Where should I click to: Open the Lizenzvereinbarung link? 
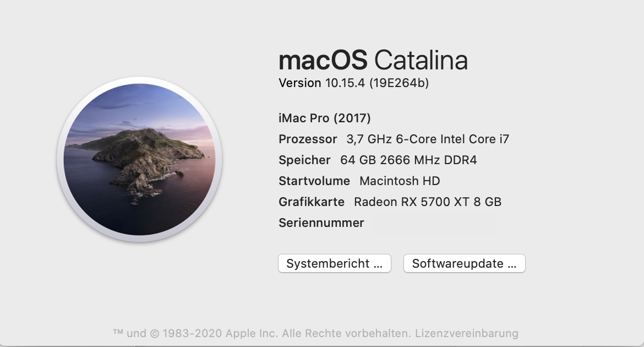point(467,333)
